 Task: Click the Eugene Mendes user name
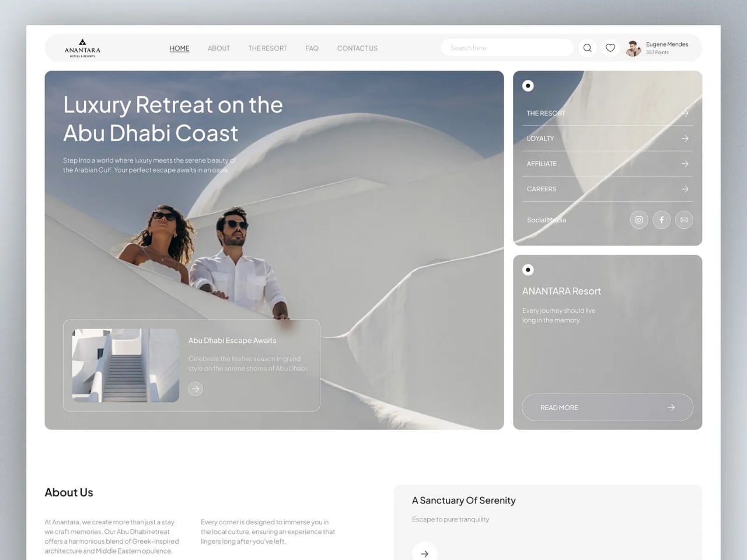[667, 44]
